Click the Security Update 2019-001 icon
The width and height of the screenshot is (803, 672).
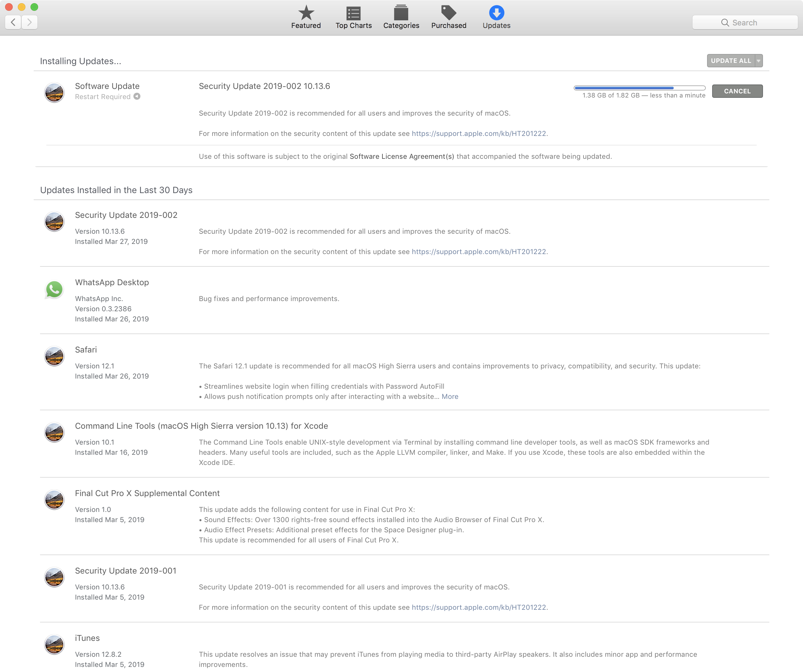(54, 577)
